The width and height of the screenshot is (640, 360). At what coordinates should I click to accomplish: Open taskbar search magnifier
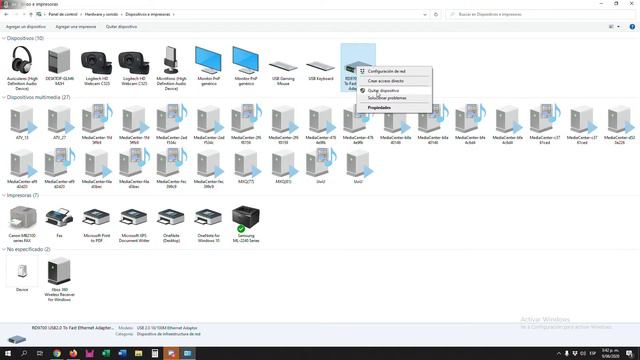click(24, 353)
